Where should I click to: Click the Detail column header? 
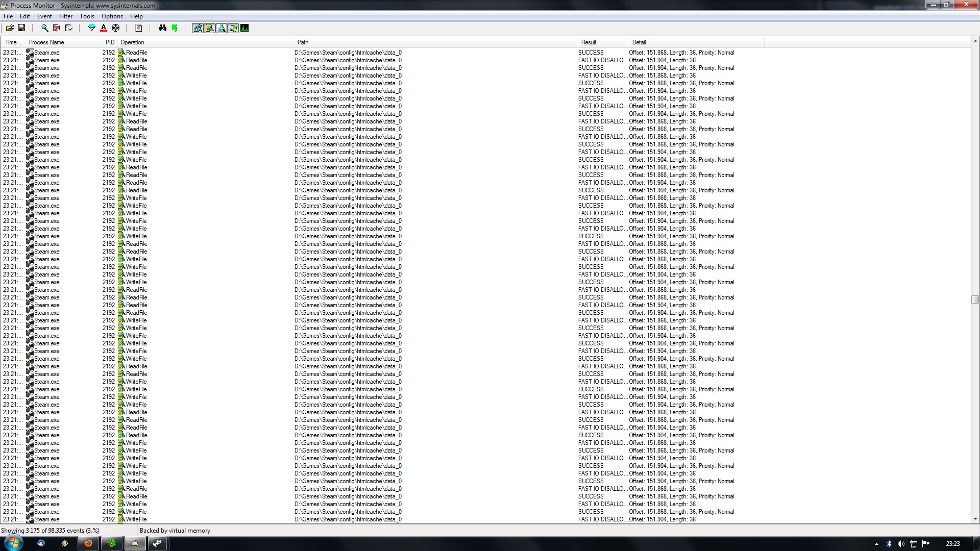click(697, 42)
